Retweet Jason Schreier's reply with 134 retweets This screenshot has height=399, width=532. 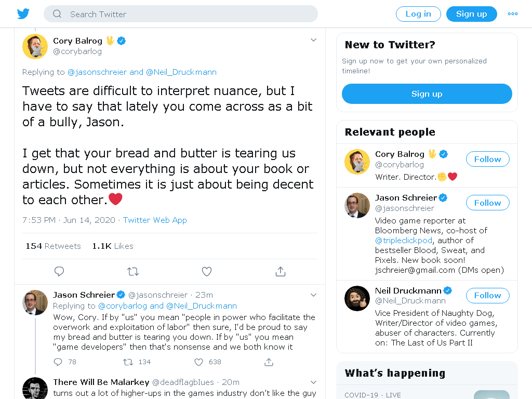(128, 362)
